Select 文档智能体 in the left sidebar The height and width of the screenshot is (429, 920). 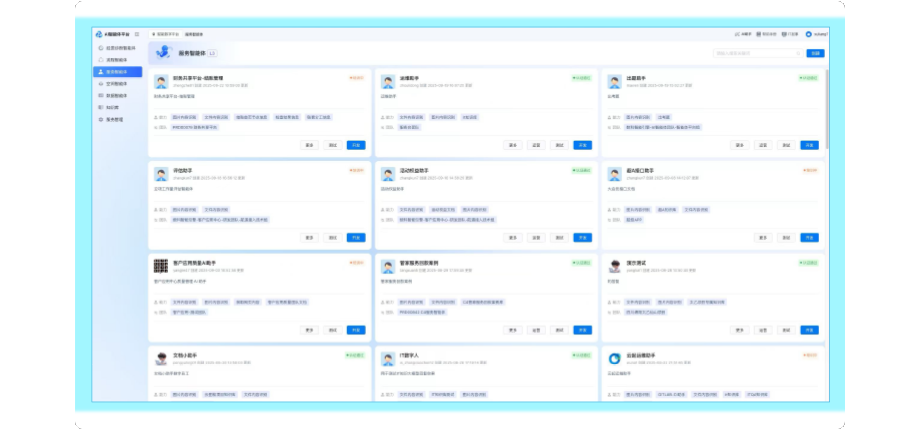click(117, 84)
